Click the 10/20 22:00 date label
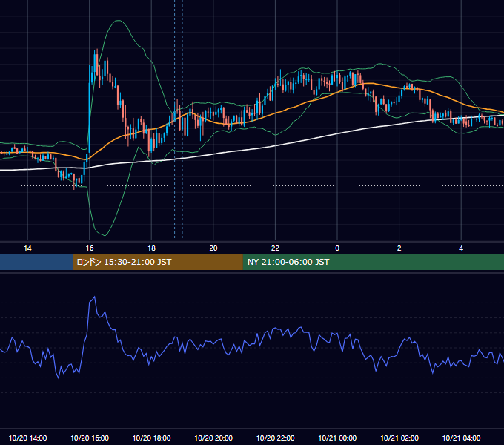This screenshot has height=445, width=504. (275, 438)
